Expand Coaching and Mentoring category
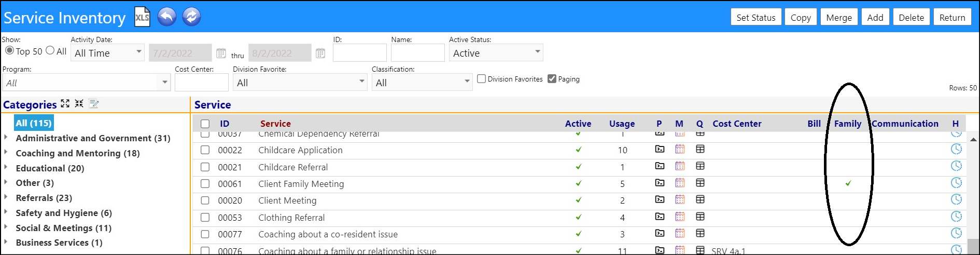Viewport: 980px width, 255px height. tap(6, 153)
